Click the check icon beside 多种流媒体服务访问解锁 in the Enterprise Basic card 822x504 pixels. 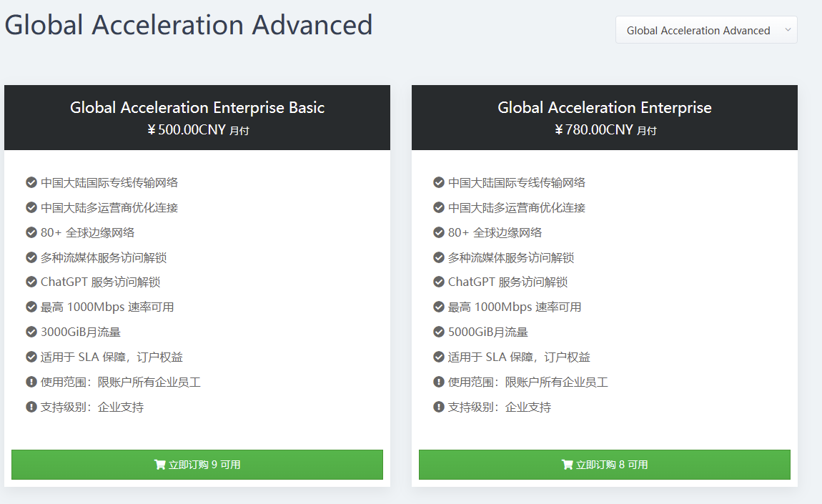[31, 257]
